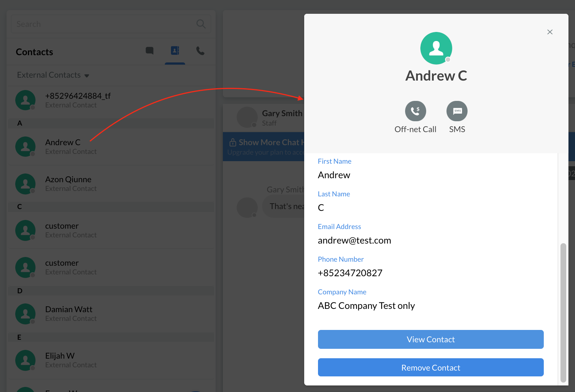Click the email andrew@test.com
This screenshot has height=392, width=575.
tap(354, 240)
